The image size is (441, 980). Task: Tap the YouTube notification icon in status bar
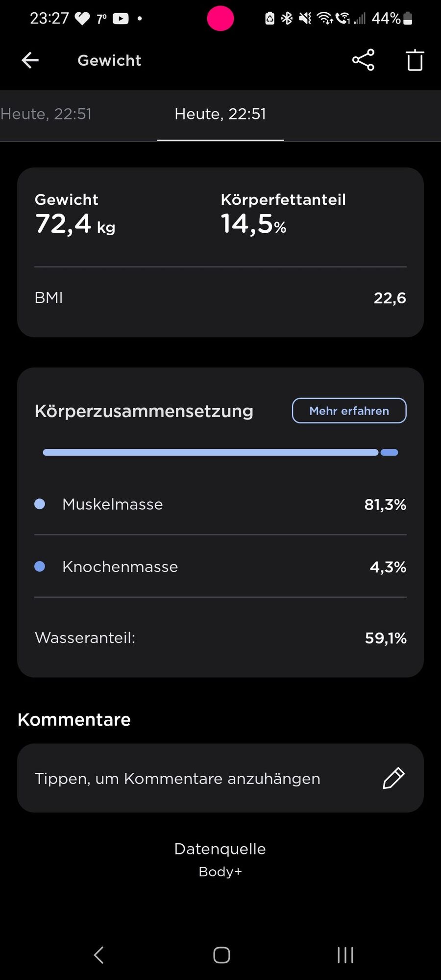point(121,19)
